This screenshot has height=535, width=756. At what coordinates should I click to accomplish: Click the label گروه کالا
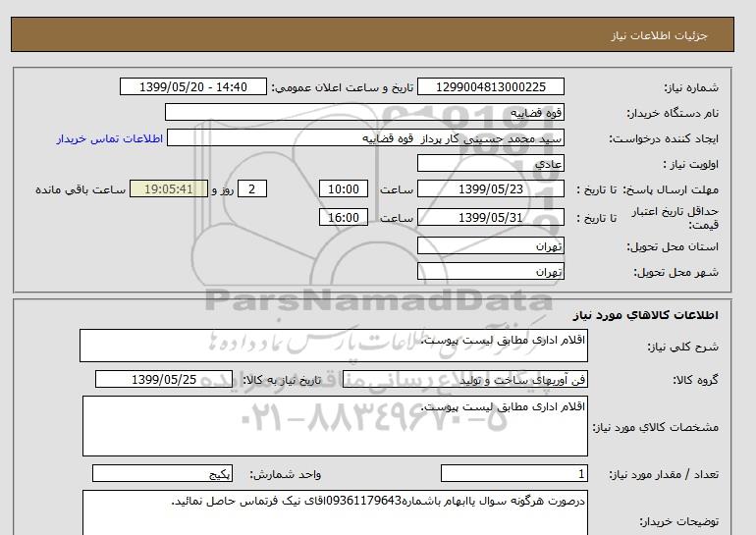(x=695, y=380)
